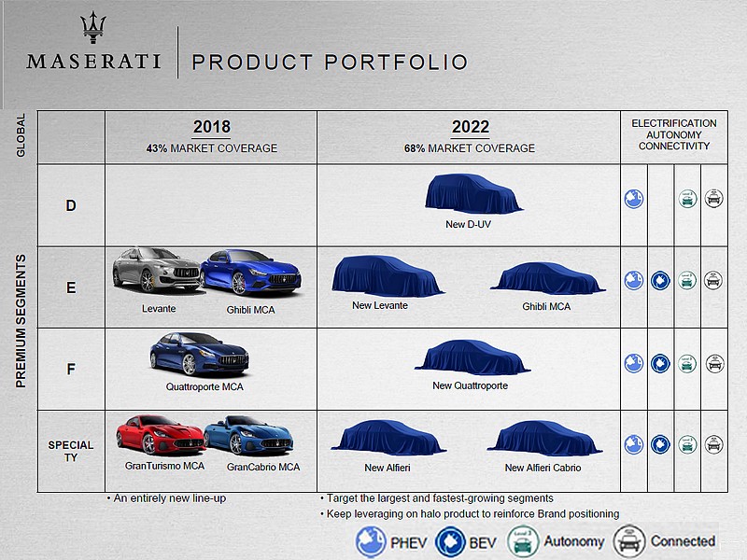747x560 pixels.
Task: Click the covered New Levante car image
Action: [x=388, y=276]
